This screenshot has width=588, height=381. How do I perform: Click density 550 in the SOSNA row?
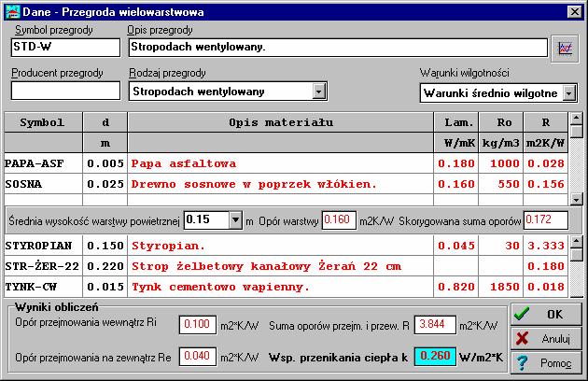[500, 184]
